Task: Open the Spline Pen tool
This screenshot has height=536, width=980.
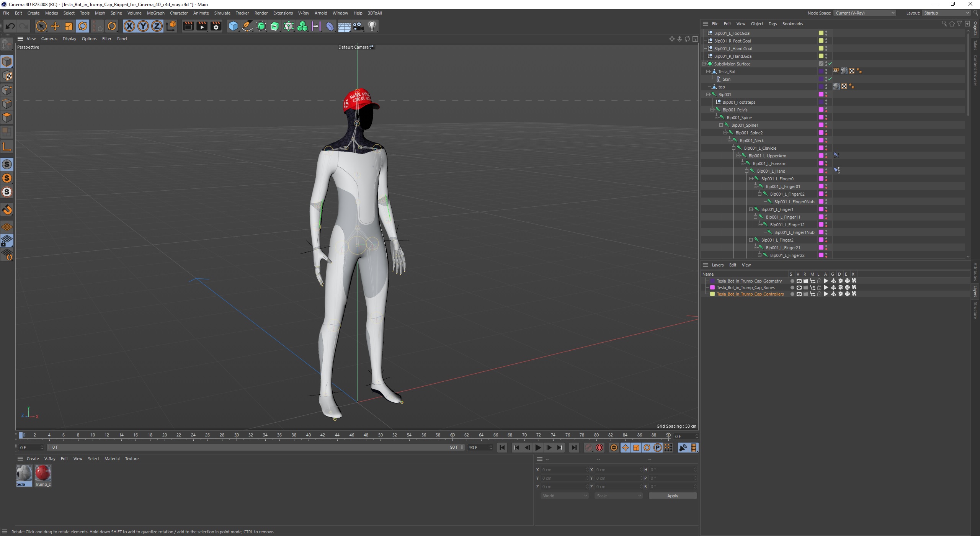Action: pos(247,26)
